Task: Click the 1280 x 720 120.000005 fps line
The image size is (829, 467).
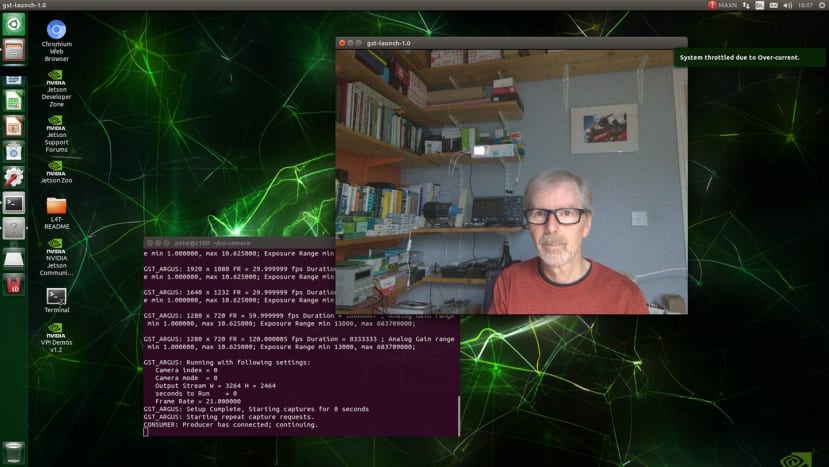Action: click(299, 339)
